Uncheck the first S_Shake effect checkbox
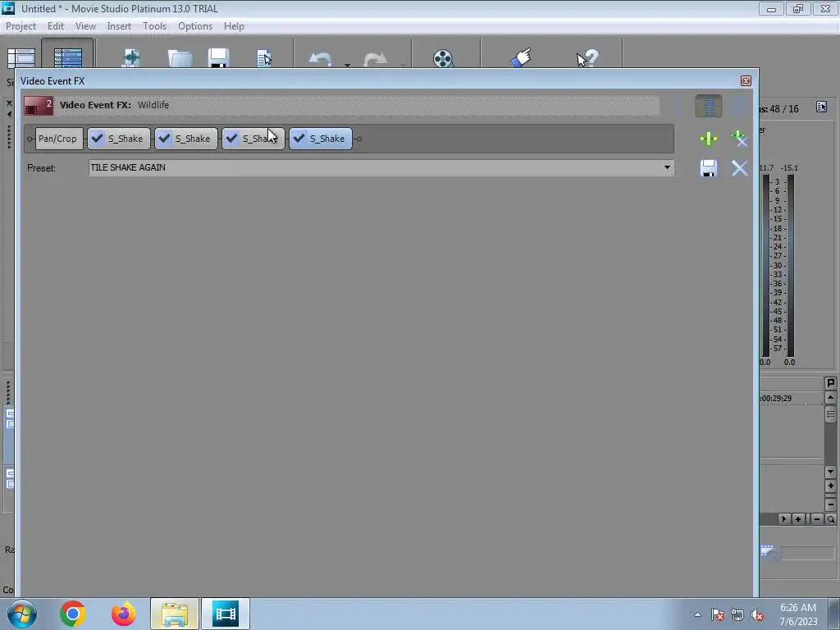 98,138
